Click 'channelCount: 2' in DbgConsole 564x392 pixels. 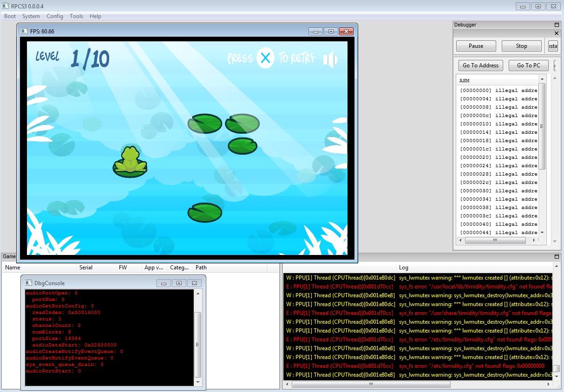[56, 326]
